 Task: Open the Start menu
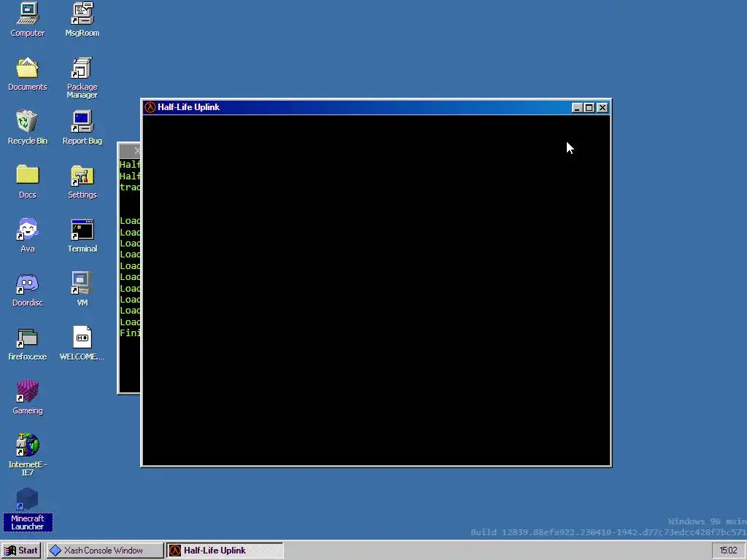coord(21,551)
